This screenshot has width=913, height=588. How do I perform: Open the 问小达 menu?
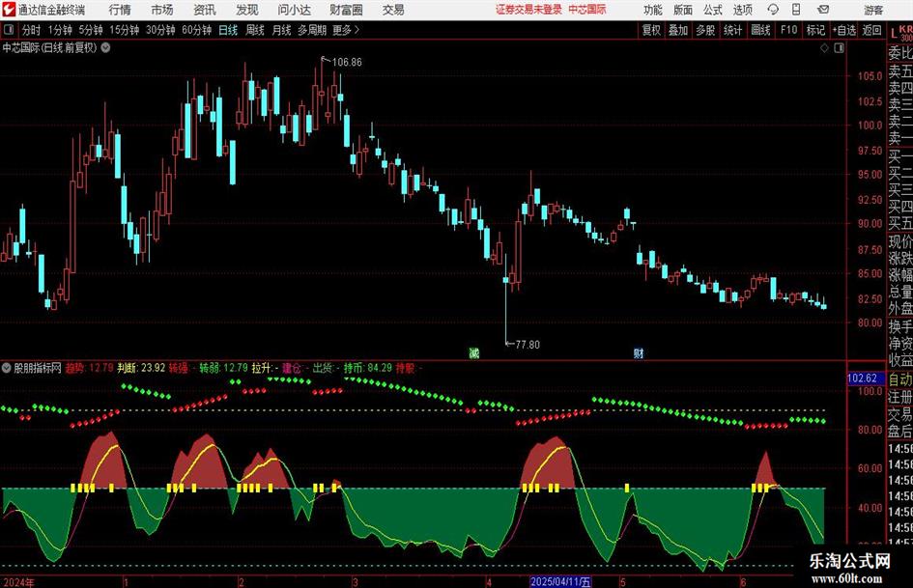coord(294,10)
